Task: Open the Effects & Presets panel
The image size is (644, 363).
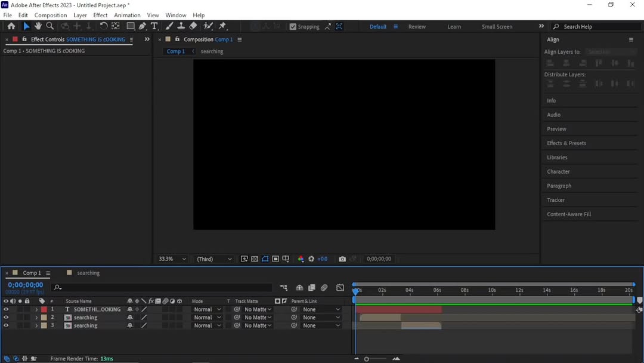Action: click(x=566, y=143)
